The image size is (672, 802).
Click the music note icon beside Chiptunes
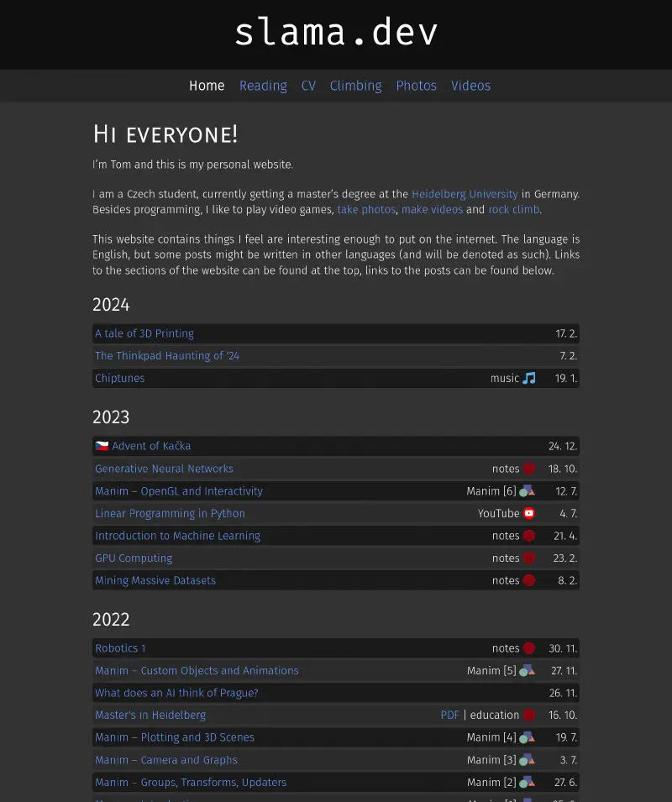(x=528, y=378)
